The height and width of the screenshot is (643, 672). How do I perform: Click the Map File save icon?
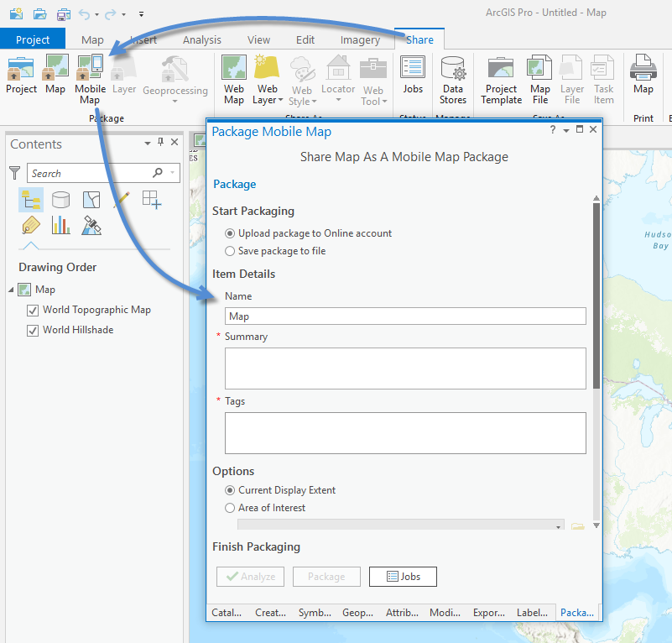point(539,67)
